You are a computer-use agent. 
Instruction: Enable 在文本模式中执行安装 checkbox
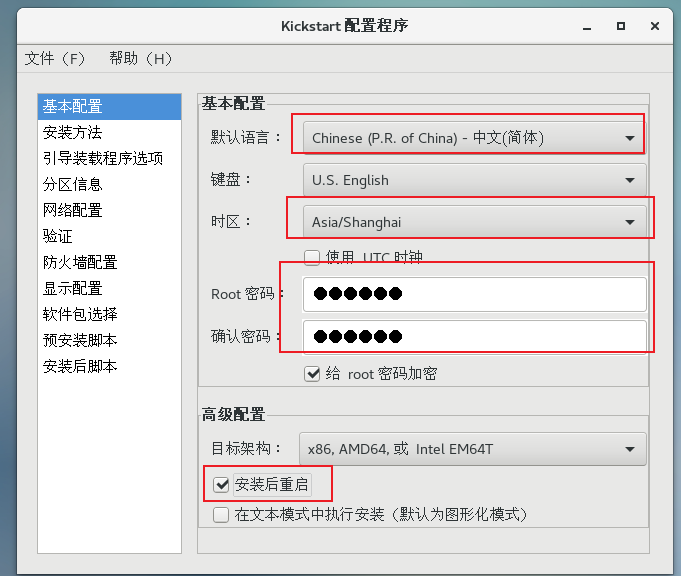pyautogui.click(x=221, y=515)
